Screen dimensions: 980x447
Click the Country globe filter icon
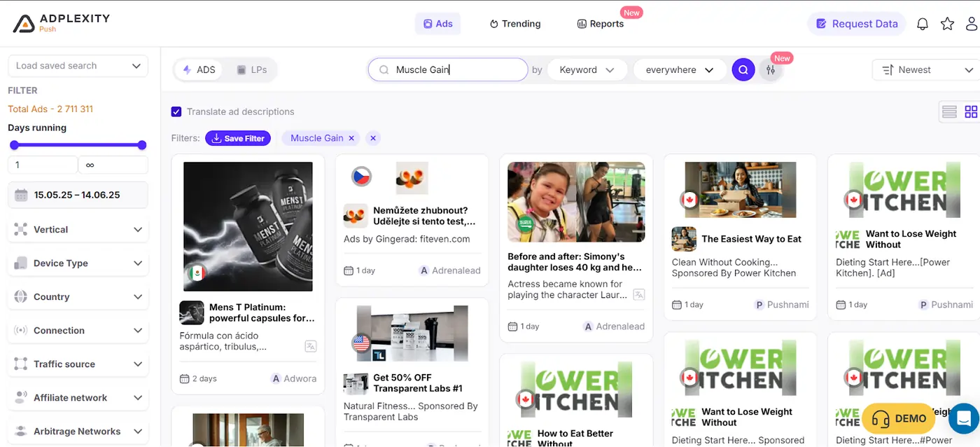click(x=21, y=296)
